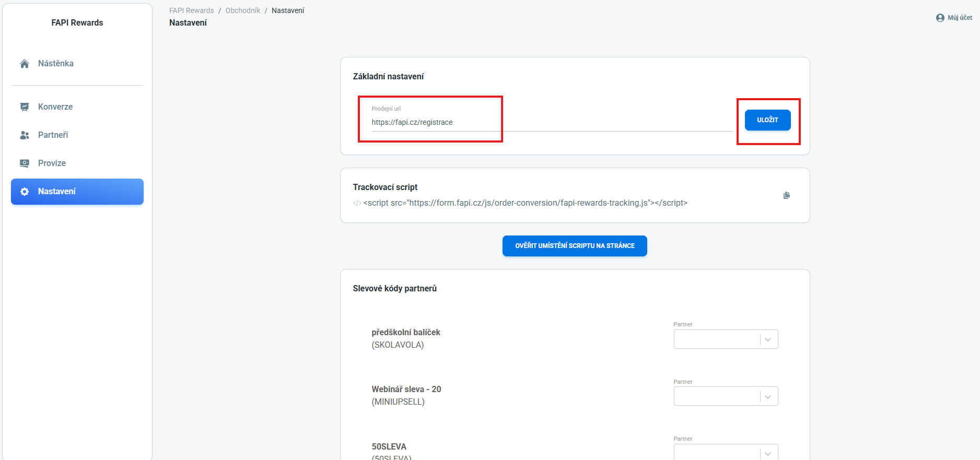Click FAPI Rewards breadcrumb link
Screen dimensions: 980x460
pos(192,10)
